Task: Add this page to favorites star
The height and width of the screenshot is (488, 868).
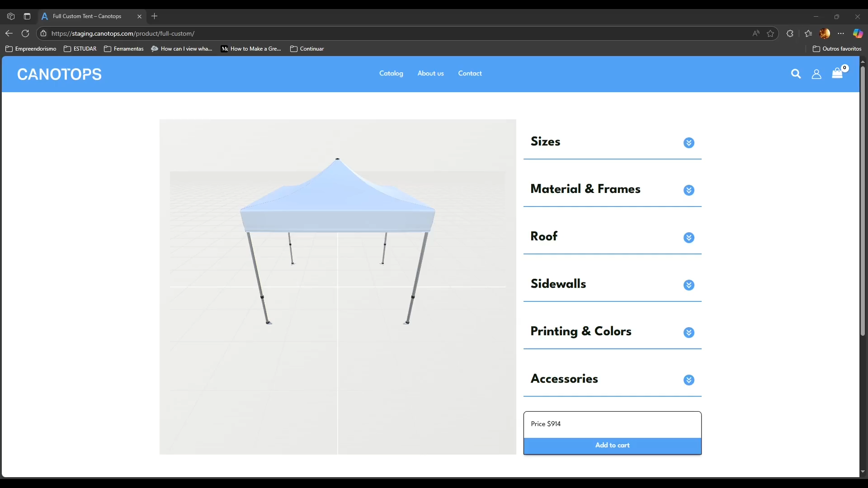Action: point(771,33)
